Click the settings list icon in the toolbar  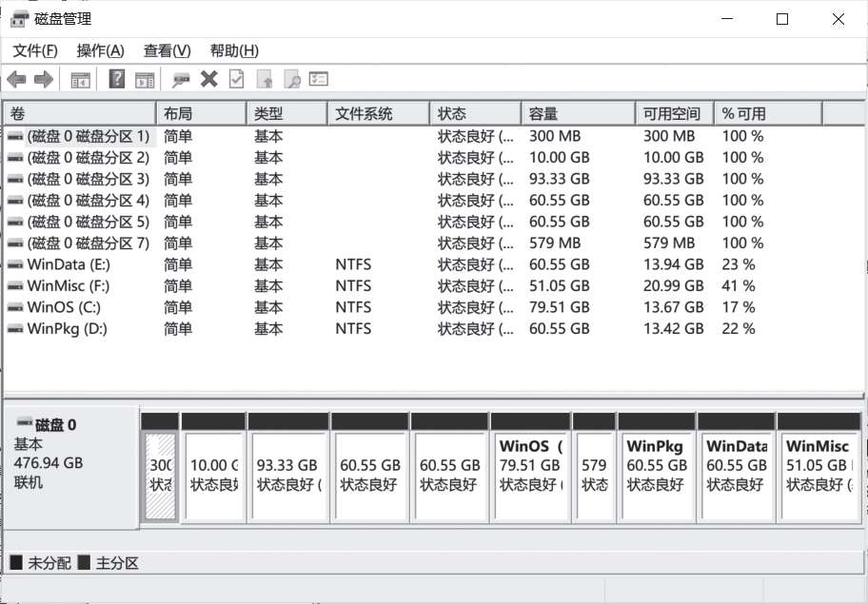coord(319,80)
